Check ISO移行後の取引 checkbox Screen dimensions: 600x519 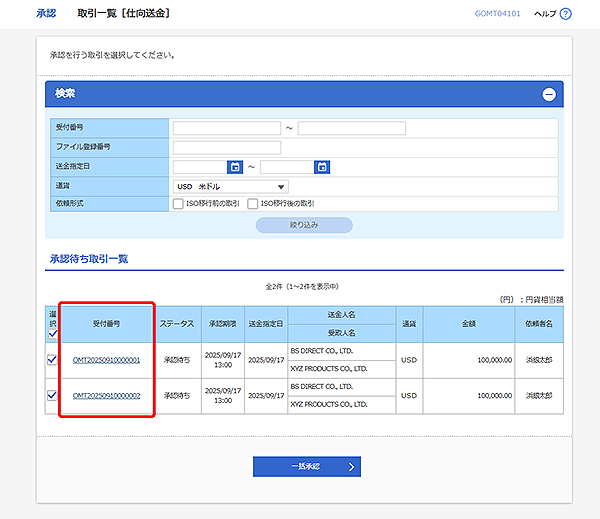[253, 204]
